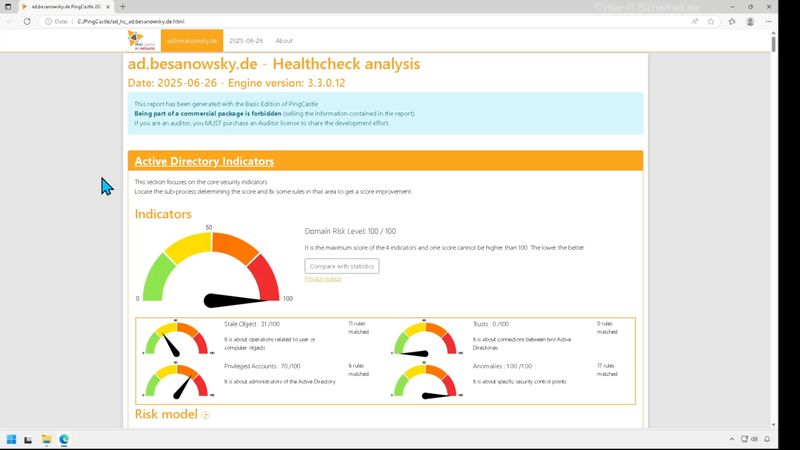Click the Risk model help question icon
800x450 pixels.
tap(205, 415)
